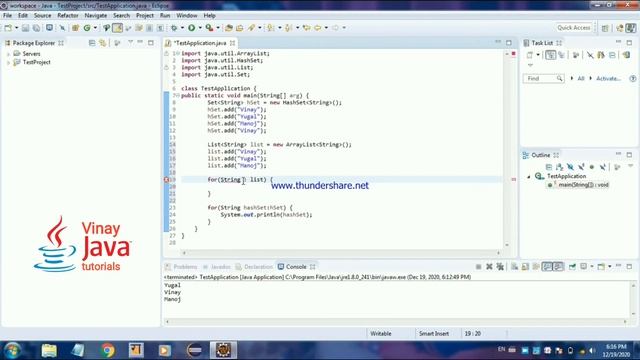
Task: Click Collapse All icon in Task List
Action: 612,55
